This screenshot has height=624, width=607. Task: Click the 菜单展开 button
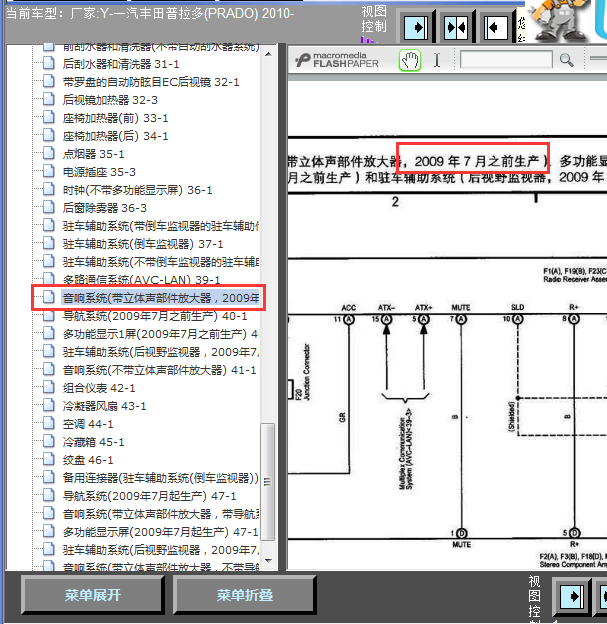[93, 595]
